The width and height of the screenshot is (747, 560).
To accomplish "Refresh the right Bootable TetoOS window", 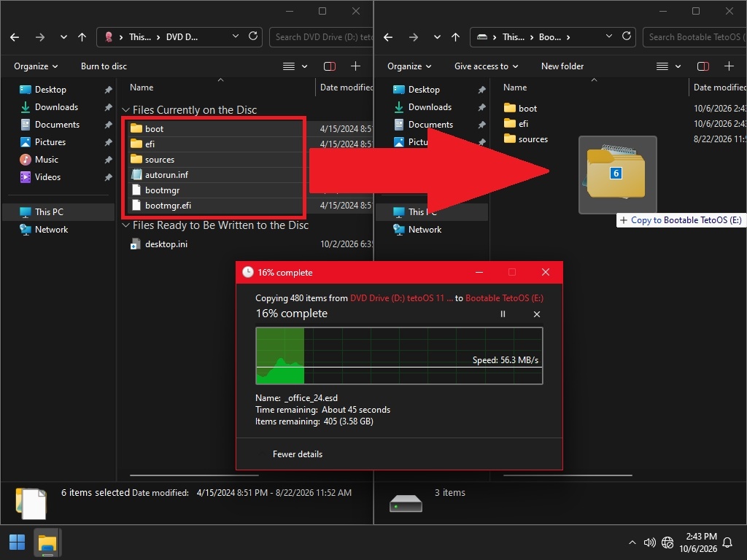I will point(627,36).
